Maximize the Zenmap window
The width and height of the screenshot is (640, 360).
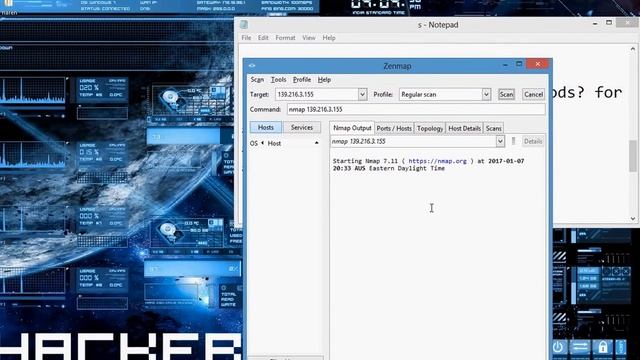pos(519,64)
